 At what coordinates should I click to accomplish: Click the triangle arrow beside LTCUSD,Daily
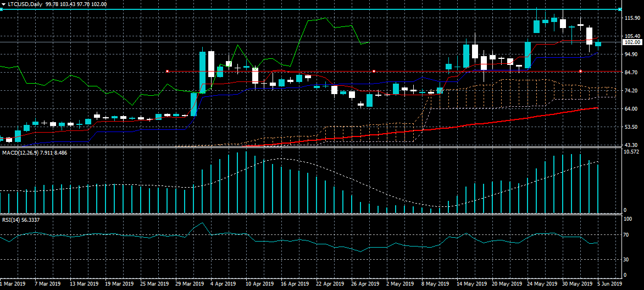(3, 4)
